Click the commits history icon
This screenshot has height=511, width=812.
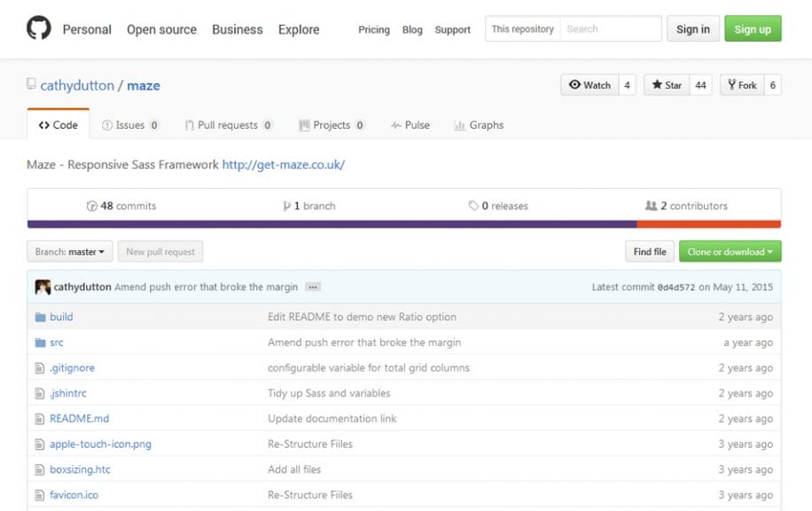pos(92,205)
